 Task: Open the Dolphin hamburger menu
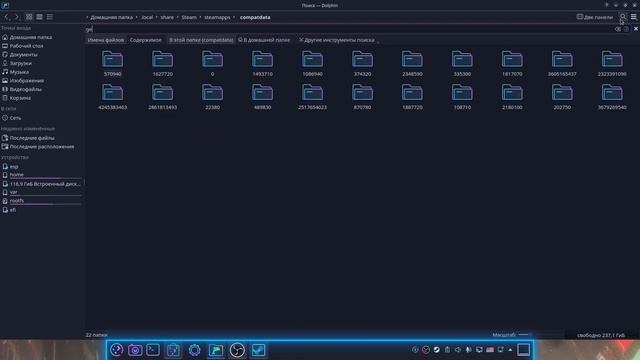click(x=633, y=17)
